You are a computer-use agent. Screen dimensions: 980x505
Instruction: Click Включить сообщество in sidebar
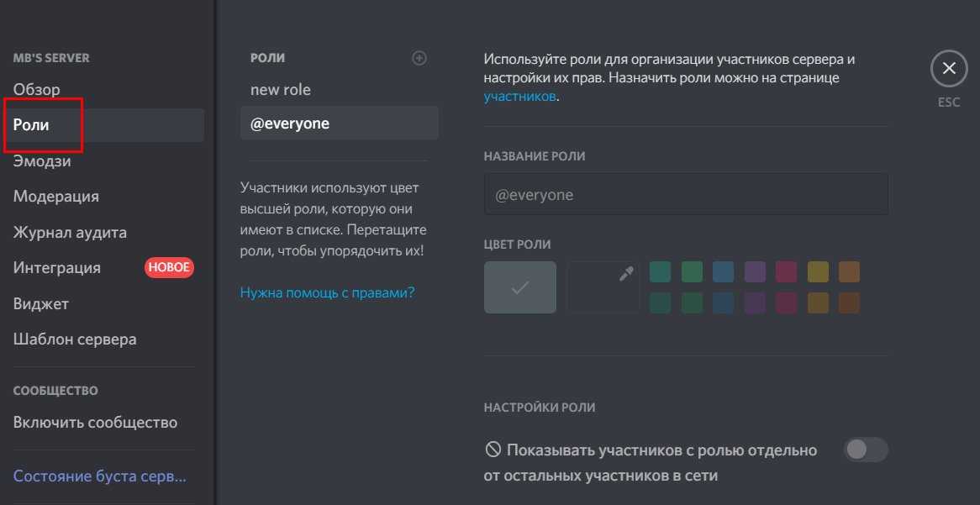pos(95,423)
